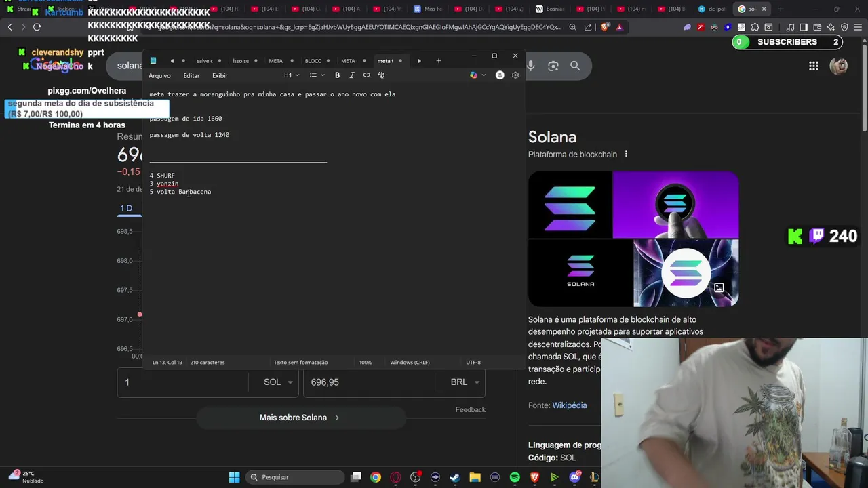Open the Exibir menu

[220, 75]
